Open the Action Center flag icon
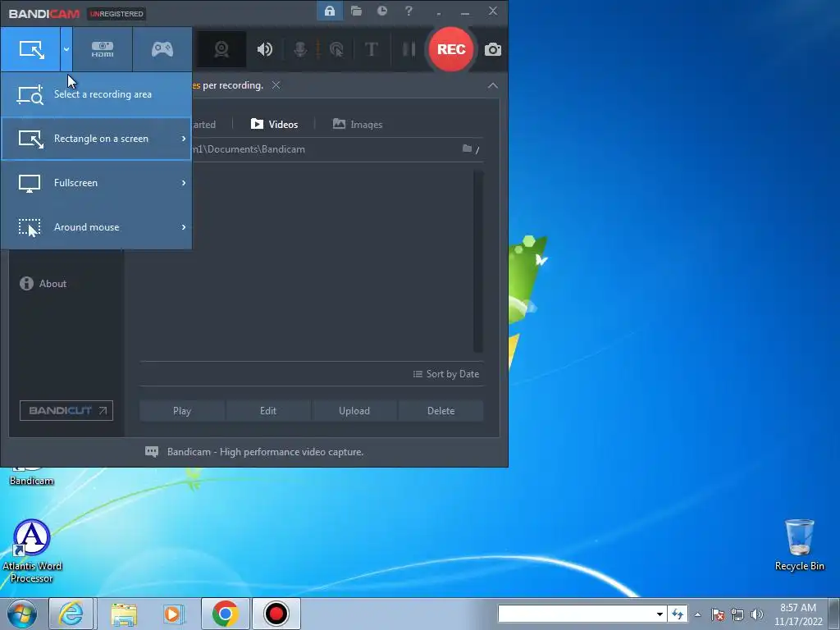 tap(718, 614)
